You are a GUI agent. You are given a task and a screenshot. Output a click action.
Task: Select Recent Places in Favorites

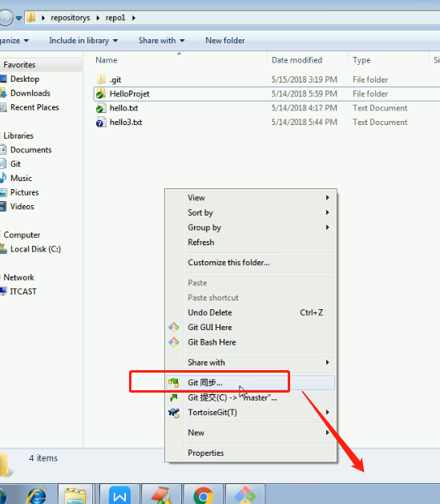34,107
